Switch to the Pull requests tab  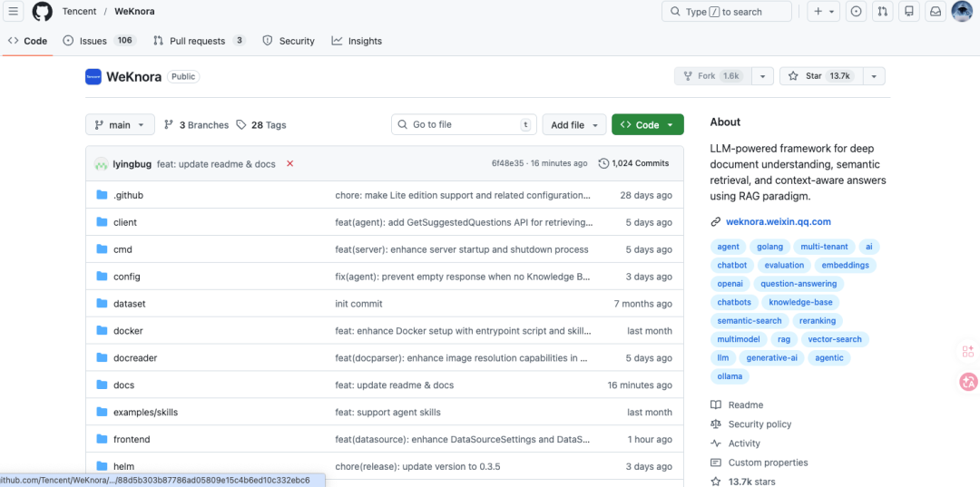point(200,41)
